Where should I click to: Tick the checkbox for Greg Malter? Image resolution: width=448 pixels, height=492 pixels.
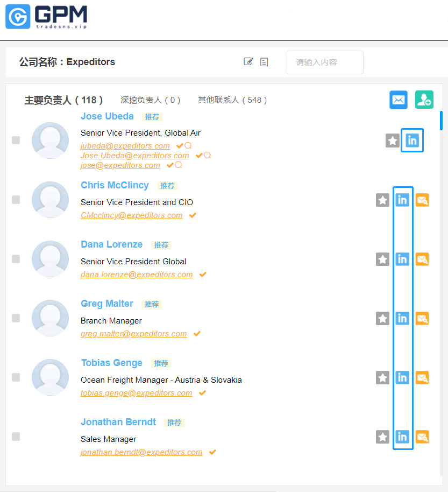pos(16,318)
